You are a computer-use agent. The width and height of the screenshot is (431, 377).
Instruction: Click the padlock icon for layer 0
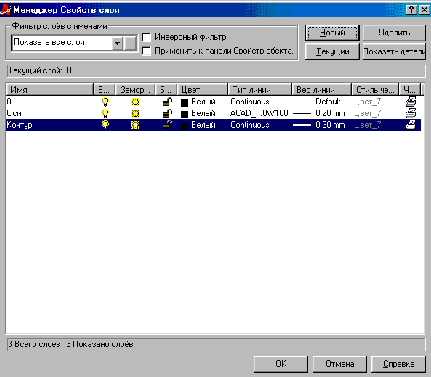tap(167, 102)
